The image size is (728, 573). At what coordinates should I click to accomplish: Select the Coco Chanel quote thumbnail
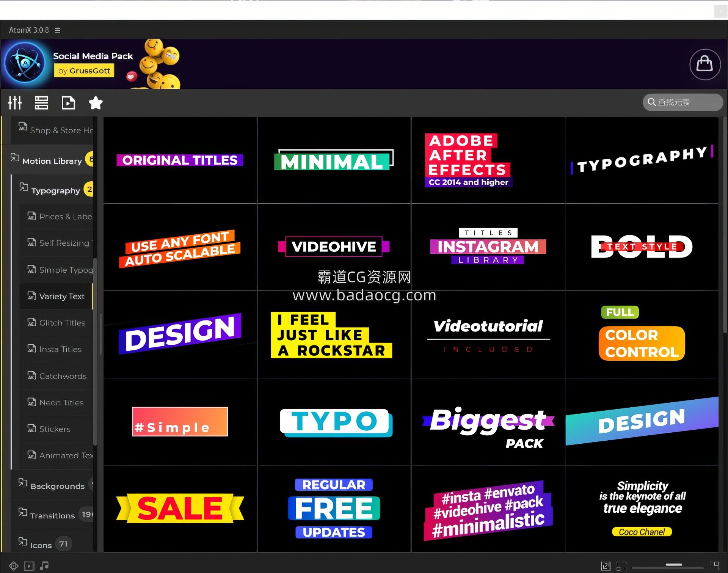[642, 509]
